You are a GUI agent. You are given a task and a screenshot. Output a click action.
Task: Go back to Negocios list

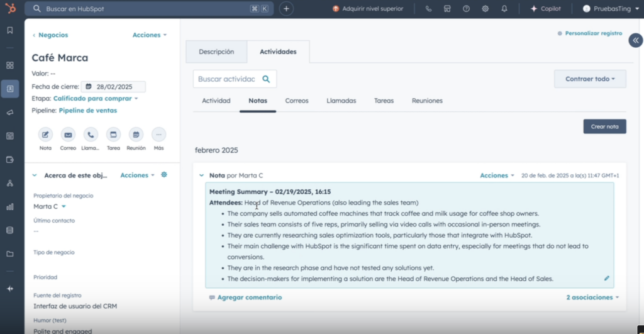50,35
